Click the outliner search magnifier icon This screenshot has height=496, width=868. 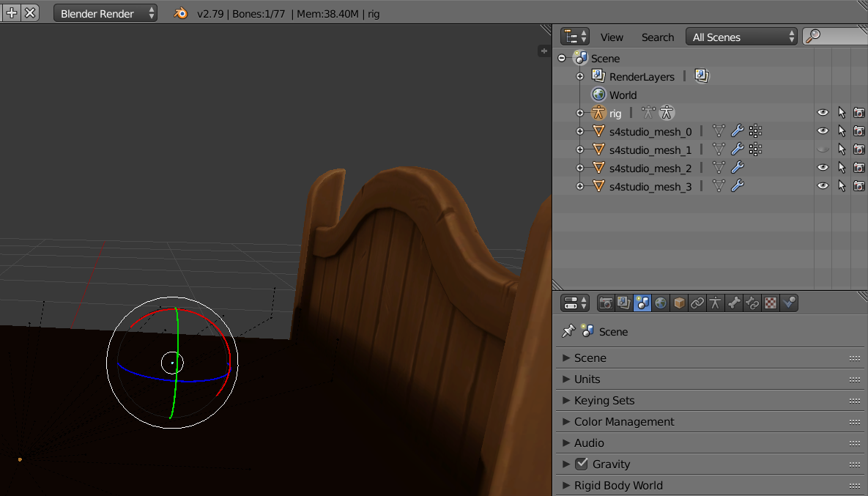pyautogui.click(x=812, y=37)
